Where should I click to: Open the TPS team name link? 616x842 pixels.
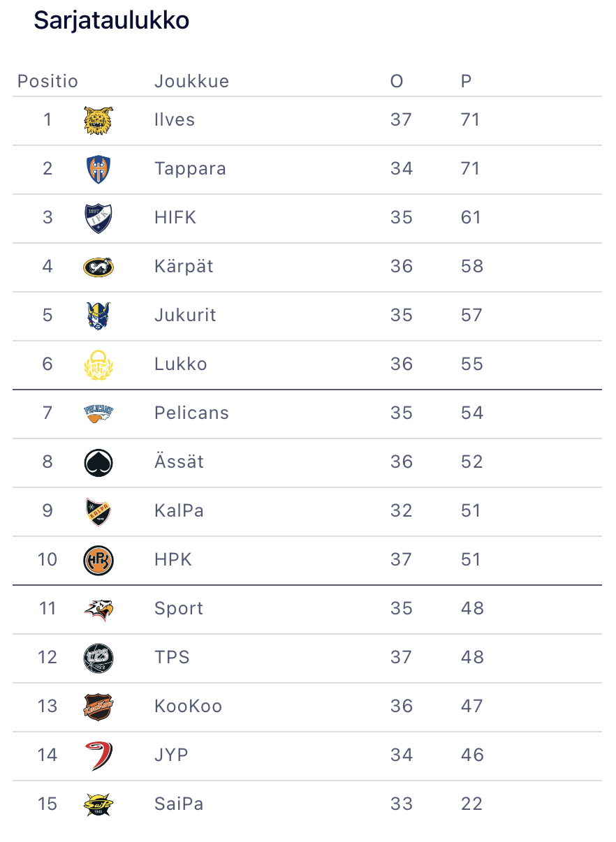coord(172,658)
